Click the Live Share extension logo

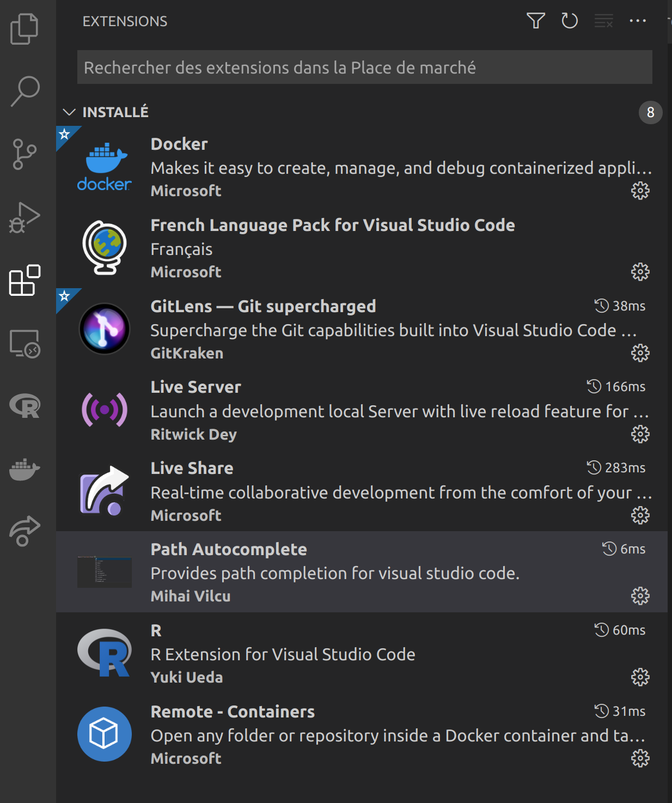(x=105, y=491)
